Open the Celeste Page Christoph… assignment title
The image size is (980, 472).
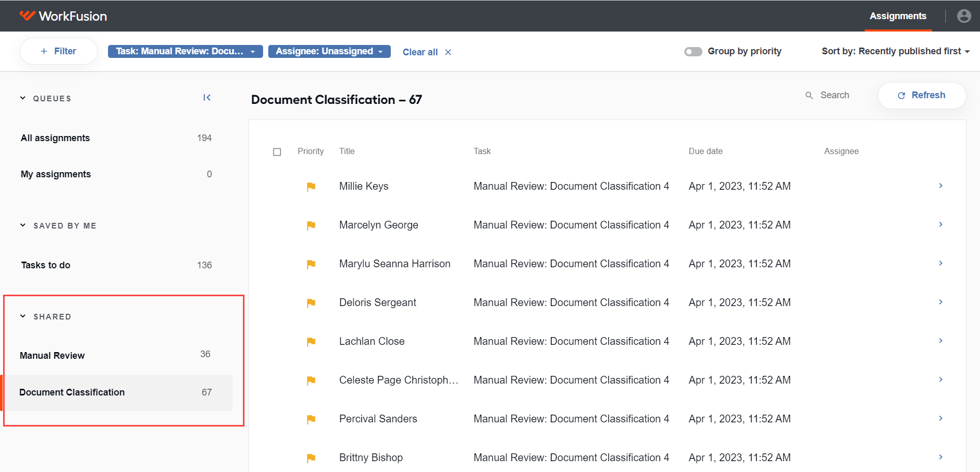click(399, 380)
